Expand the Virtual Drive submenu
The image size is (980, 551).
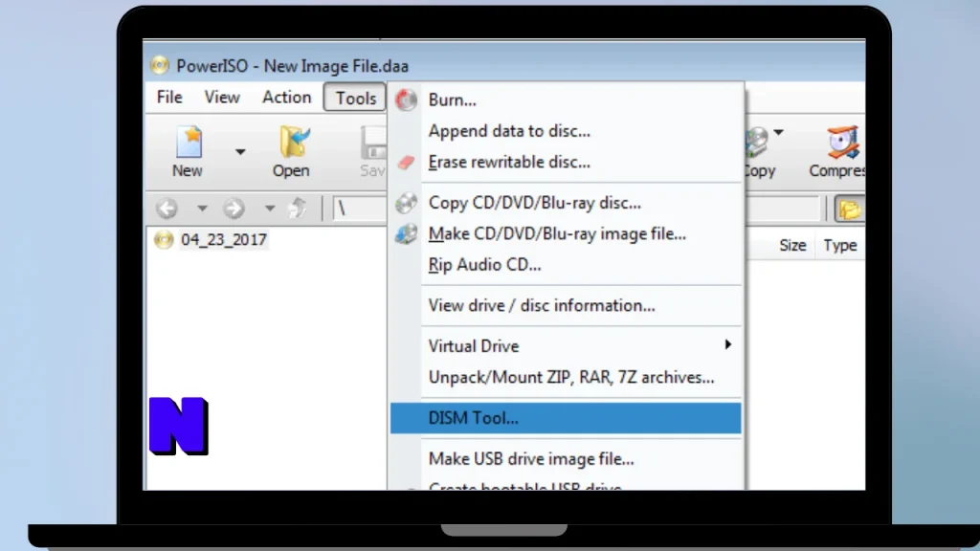coord(566,346)
